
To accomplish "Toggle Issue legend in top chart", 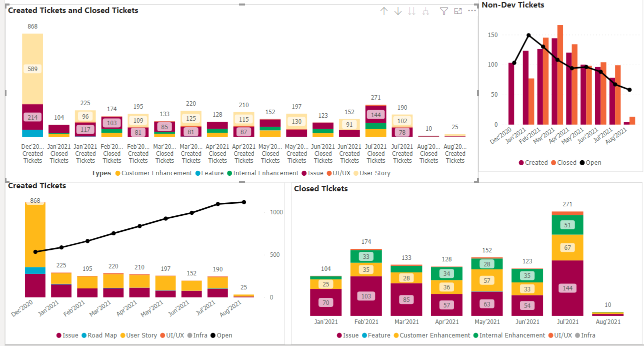I will click(312, 173).
